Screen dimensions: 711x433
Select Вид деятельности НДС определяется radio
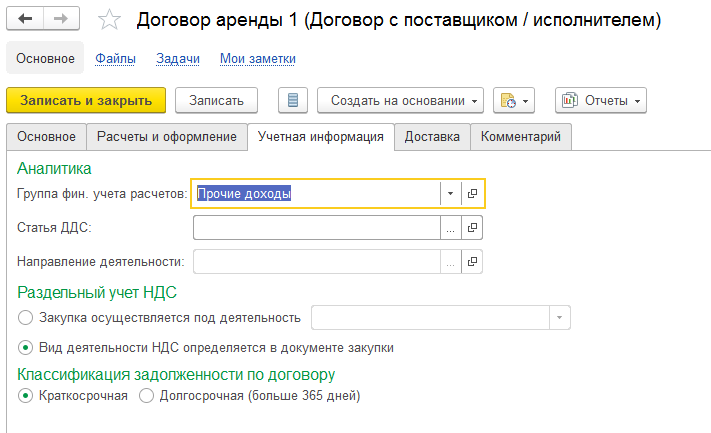coord(25,348)
